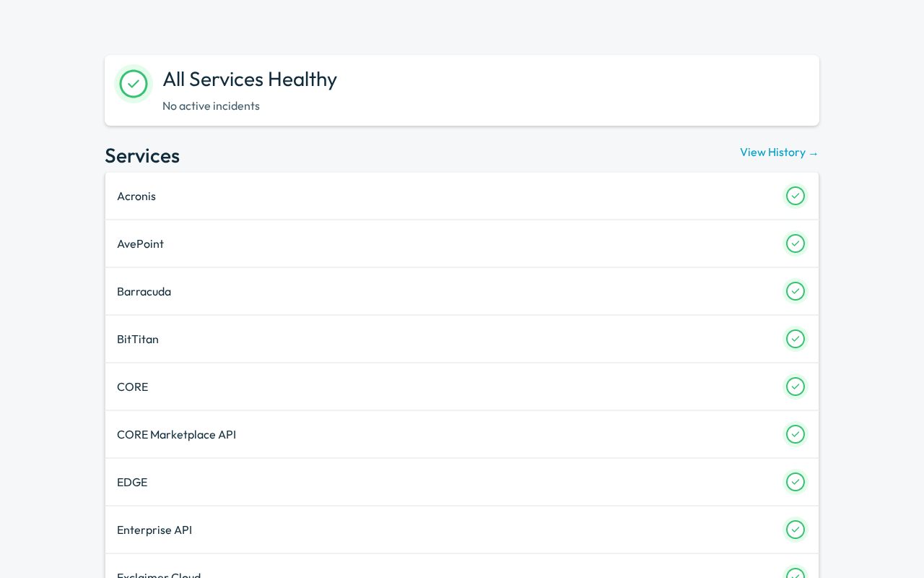Click the CORE Marketplace API status icon
This screenshot has width=924, height=578.
(796, 434)
